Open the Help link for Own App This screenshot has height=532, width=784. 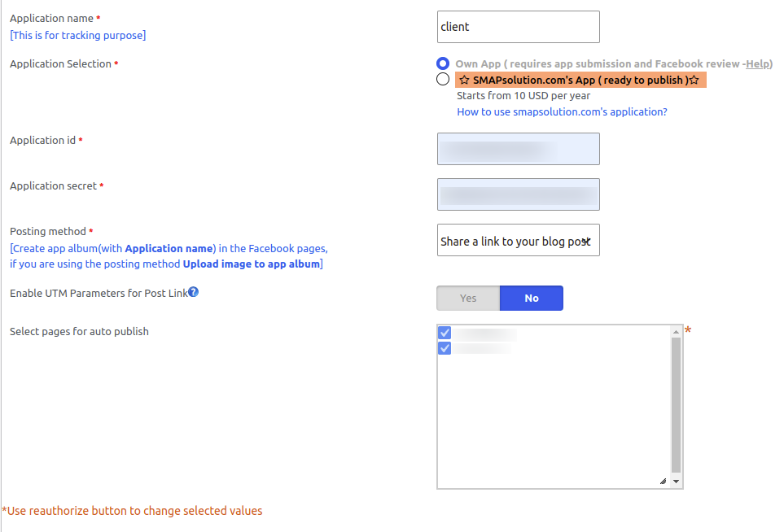(757, 64)
